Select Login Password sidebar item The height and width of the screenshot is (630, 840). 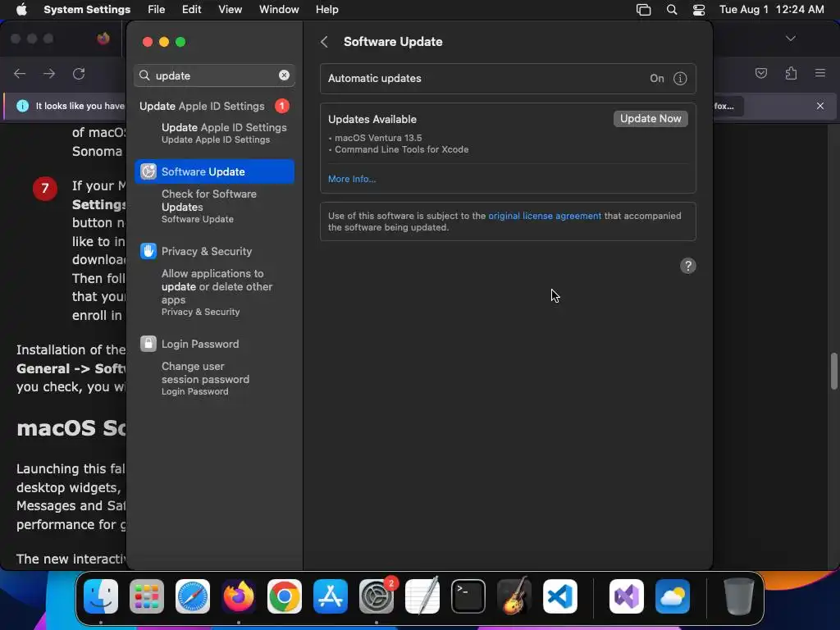click(x=214, y=344)
